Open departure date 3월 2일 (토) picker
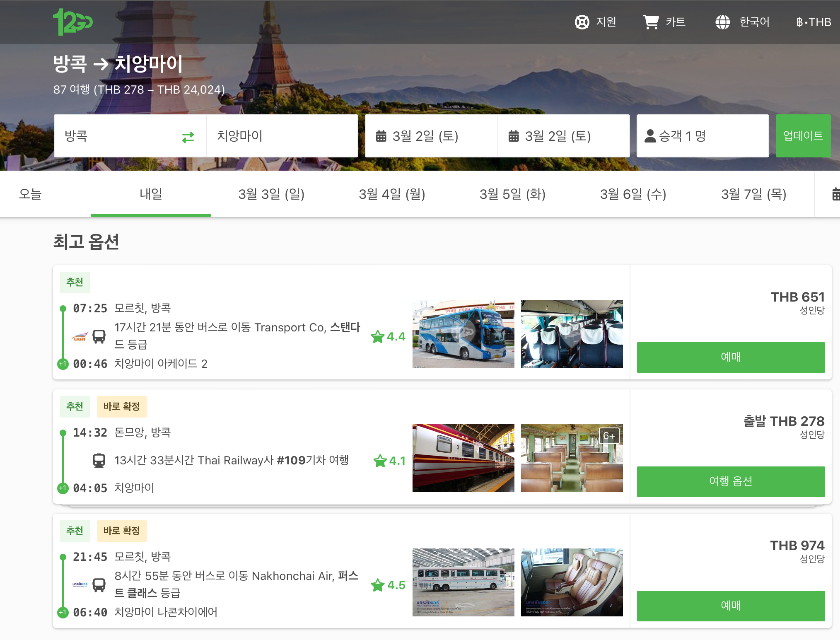Screen dimensions: 840x640 pyautogui.click(x=431, y=136)
